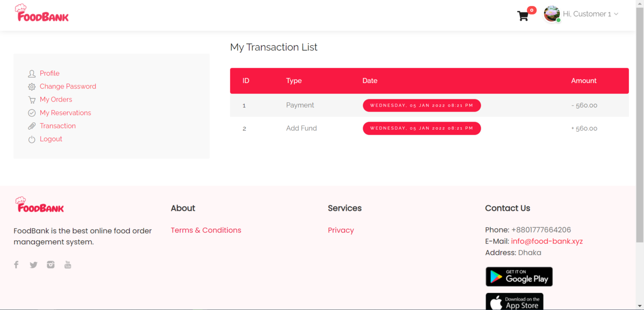This screenshot has height=310, width=644.
Task: Click the FoodBank logo in the header
Action: 42,13
